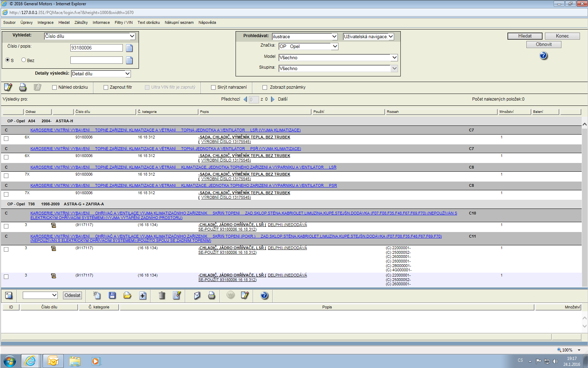Click the new list icon with star
This screenshot has height=368, width=588.
pyautogui.click(x=97, y=295)
